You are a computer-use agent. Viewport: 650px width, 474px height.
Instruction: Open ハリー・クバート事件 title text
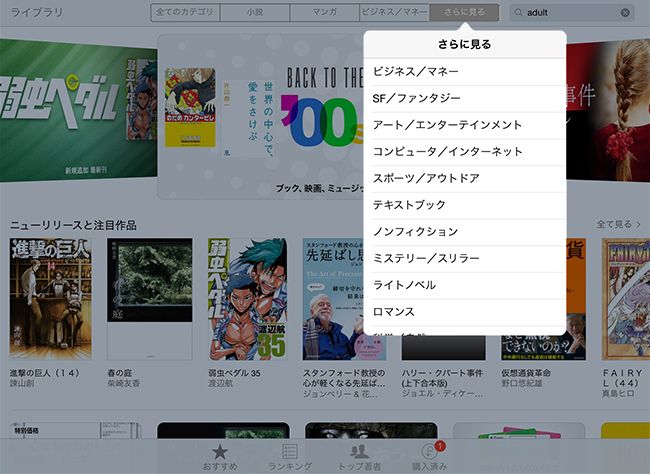coord(442,378)
